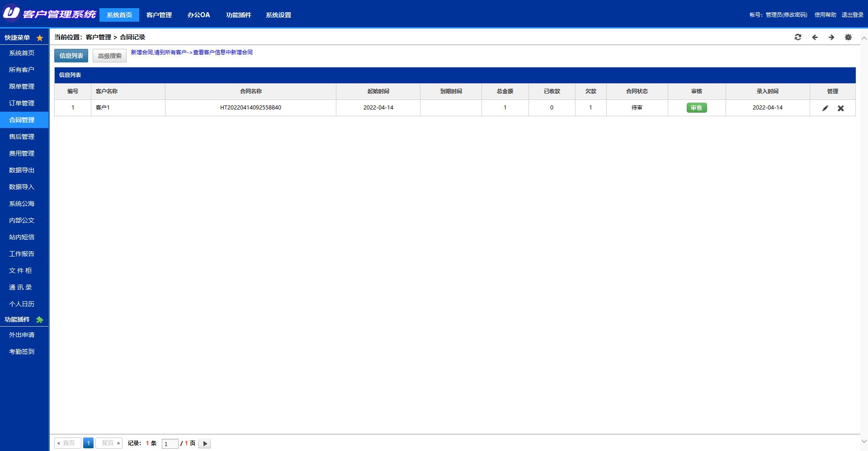Open the 系统设置 top menu

[x=278, y=15]
